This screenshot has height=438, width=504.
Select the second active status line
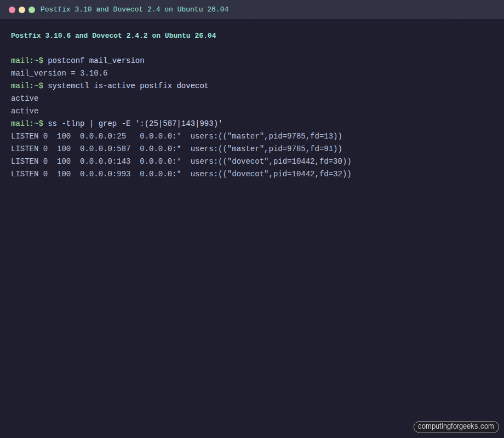(x=24, y=111)
